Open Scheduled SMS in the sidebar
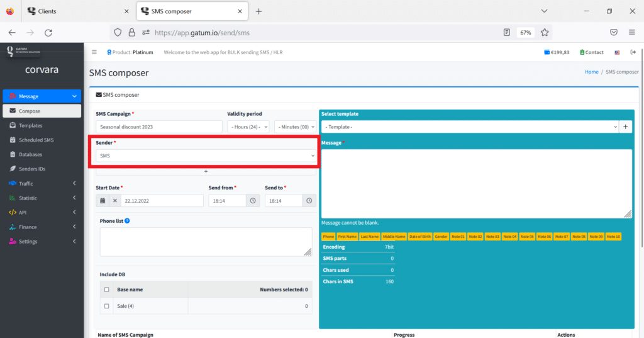This screenshot has width=644, height=338. (36, 140)
